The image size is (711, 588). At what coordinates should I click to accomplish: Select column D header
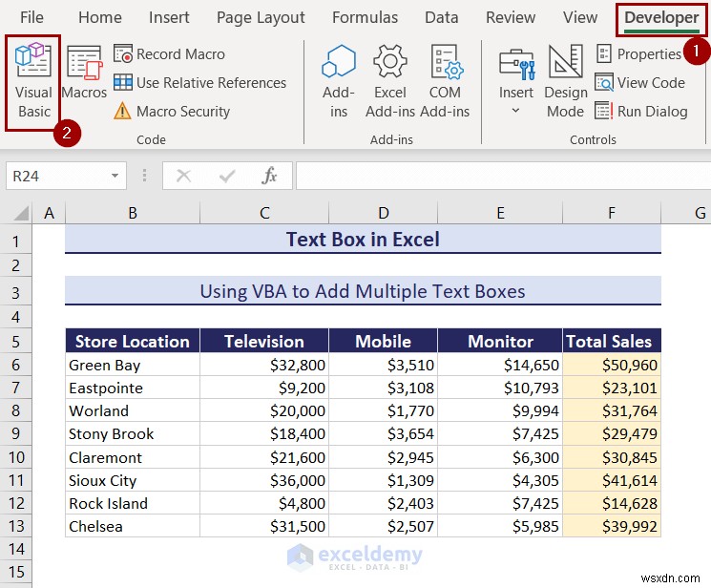[x=383, y=212]
